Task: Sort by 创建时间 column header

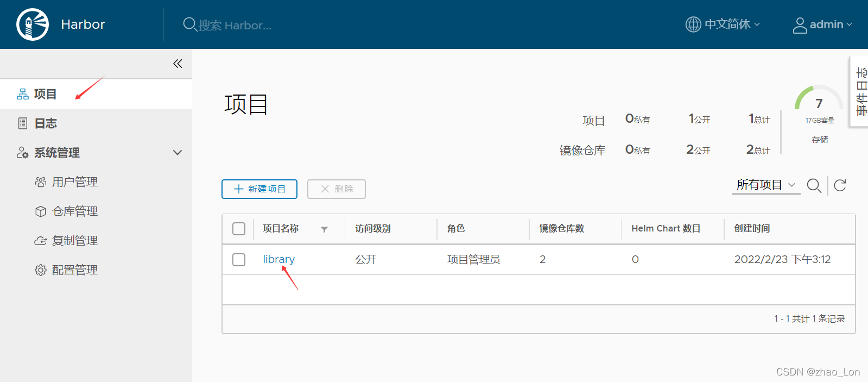Action: pos(752,229)
